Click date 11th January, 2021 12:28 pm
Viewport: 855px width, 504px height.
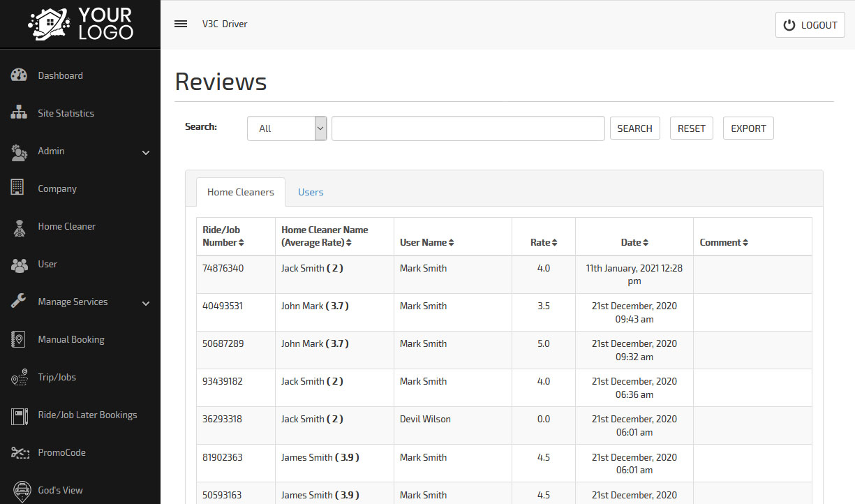click(634, 274)
